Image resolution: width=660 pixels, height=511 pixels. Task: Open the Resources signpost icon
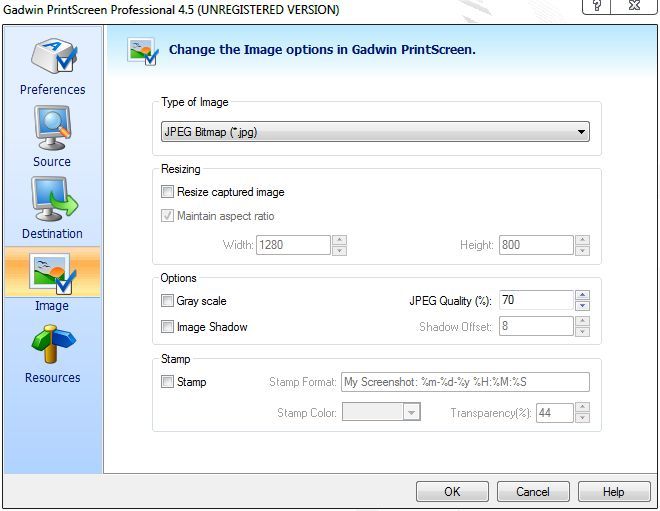point(53,343)
